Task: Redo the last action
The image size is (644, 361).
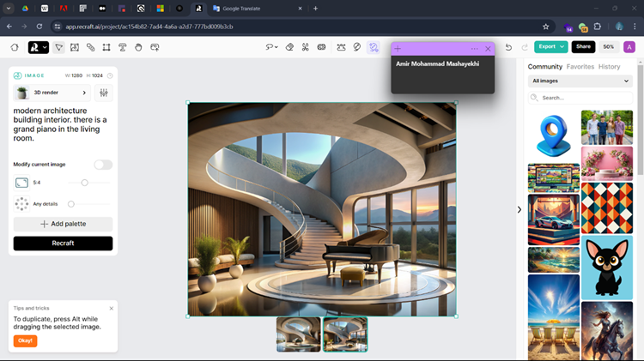Action: 525,47
